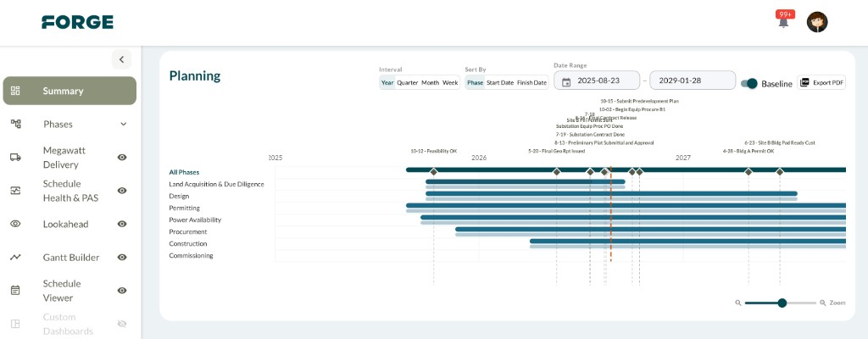Image resolution: width=868 pixels, height=339 pixels.
Task: Select the Procurement phase label
Action: tap(188, 231)
